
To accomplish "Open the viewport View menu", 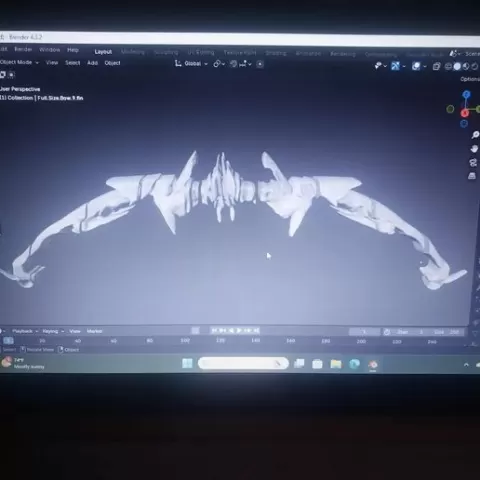I will coord(52,62).
